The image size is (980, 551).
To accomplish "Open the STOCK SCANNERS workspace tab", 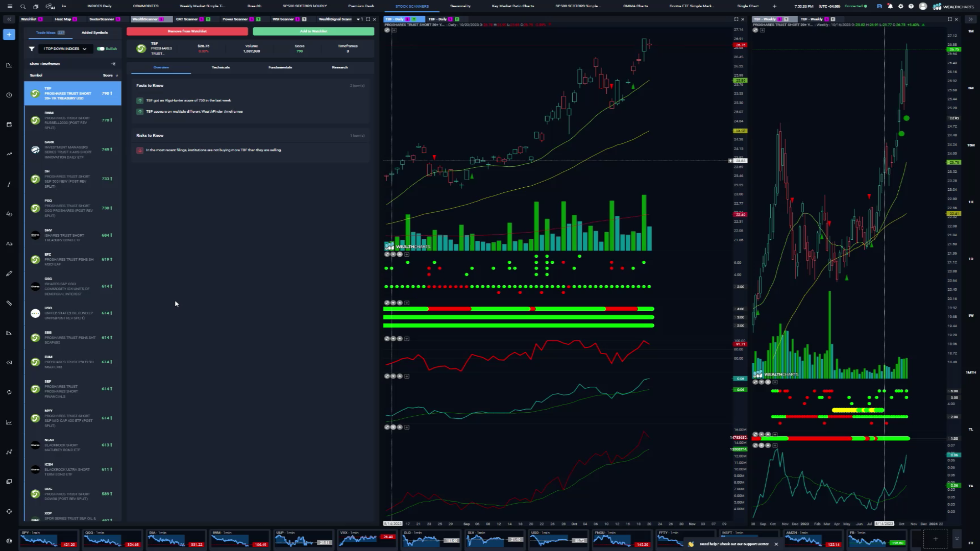I will point(412,6).
